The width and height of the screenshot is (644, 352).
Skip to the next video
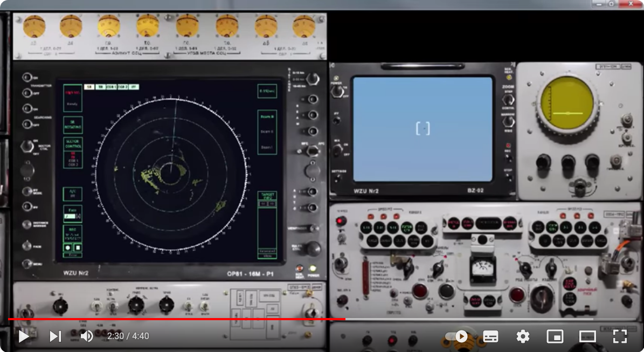pyautogui.click(x=56, y=336)
